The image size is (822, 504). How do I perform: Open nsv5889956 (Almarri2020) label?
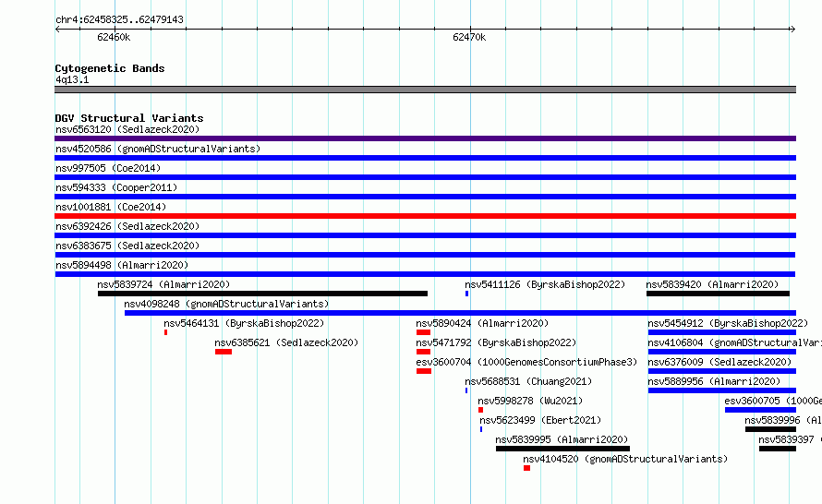click(x=714, y=381)
